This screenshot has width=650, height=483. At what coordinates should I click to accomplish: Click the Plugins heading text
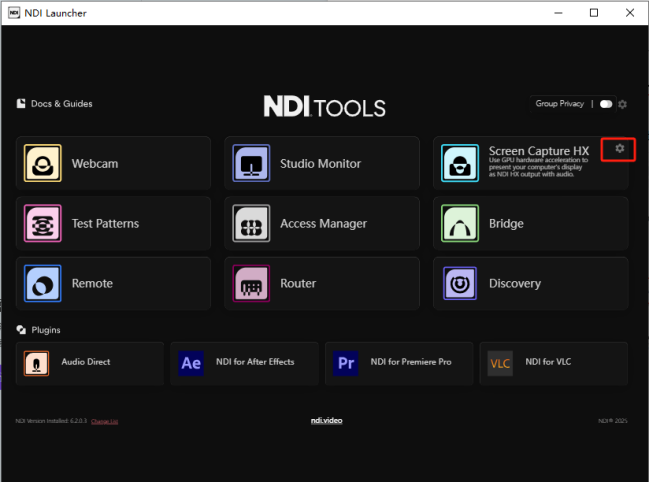coord(46,330)
